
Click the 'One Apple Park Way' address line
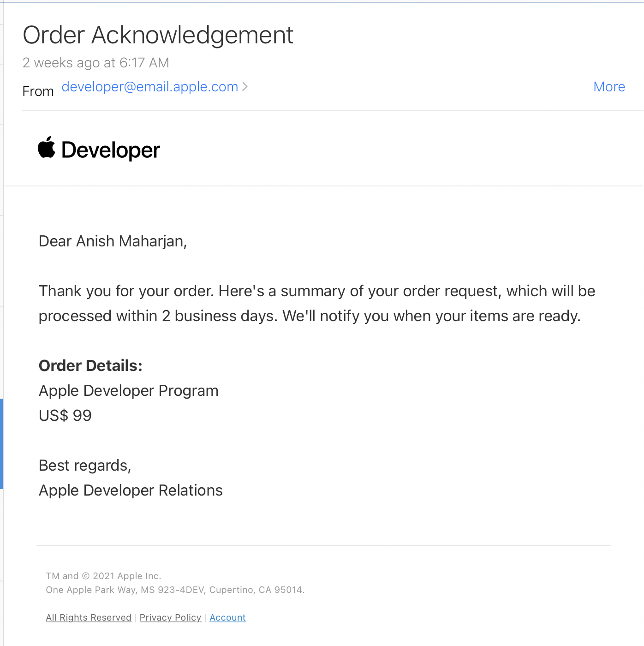(175, 590)
